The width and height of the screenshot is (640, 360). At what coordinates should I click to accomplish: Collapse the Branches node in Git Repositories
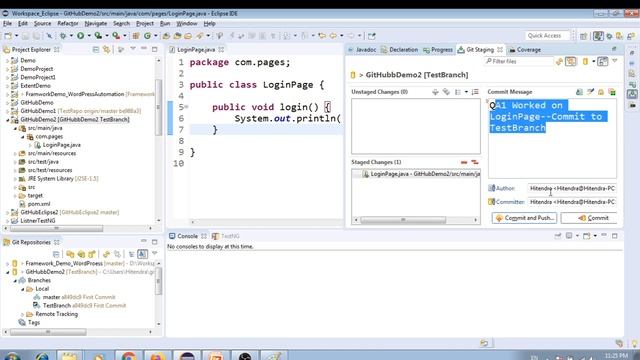15,280
